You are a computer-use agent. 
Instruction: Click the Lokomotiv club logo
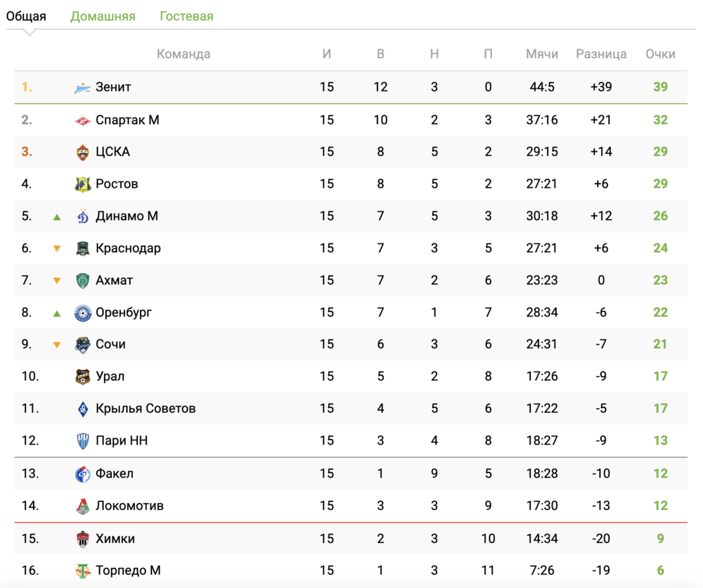coord(83,506)
